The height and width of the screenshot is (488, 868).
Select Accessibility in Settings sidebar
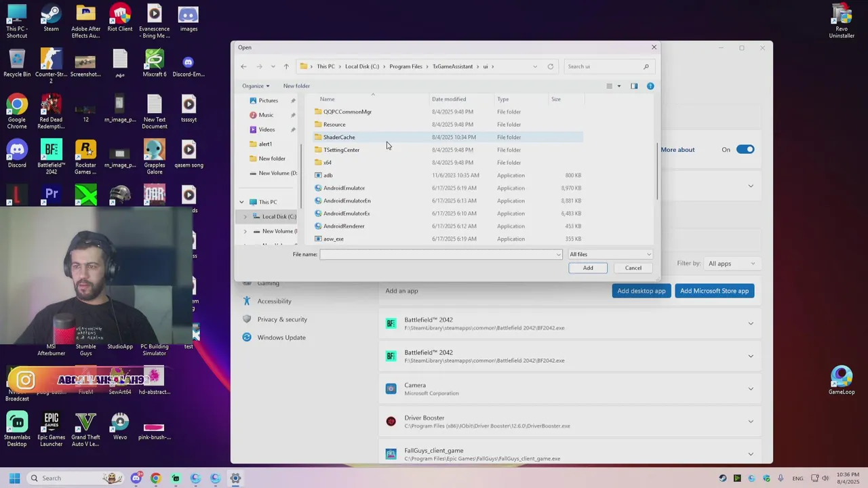coord(274,301)
